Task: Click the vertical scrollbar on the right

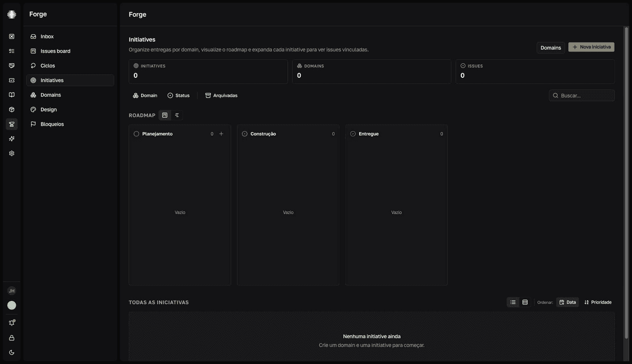Action: click(x=626, y=183)
